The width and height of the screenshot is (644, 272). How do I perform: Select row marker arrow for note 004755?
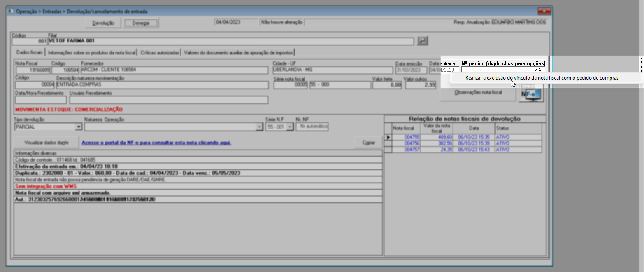[x=388, y=137]
